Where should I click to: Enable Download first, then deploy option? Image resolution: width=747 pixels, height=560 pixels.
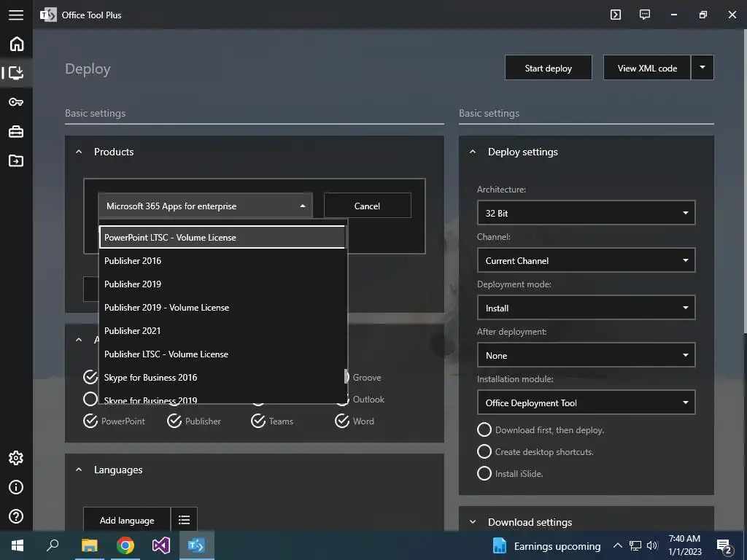click(x=484, y=429)
